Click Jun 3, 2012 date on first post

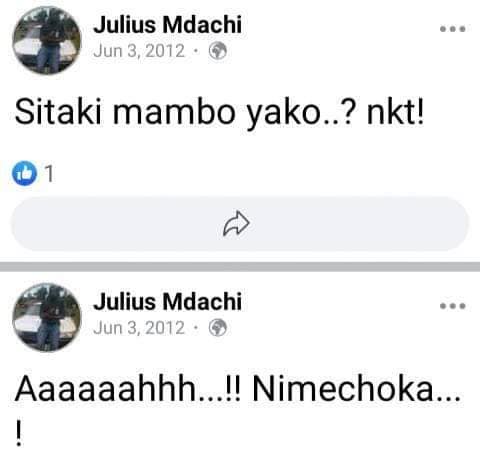point(139,51)
